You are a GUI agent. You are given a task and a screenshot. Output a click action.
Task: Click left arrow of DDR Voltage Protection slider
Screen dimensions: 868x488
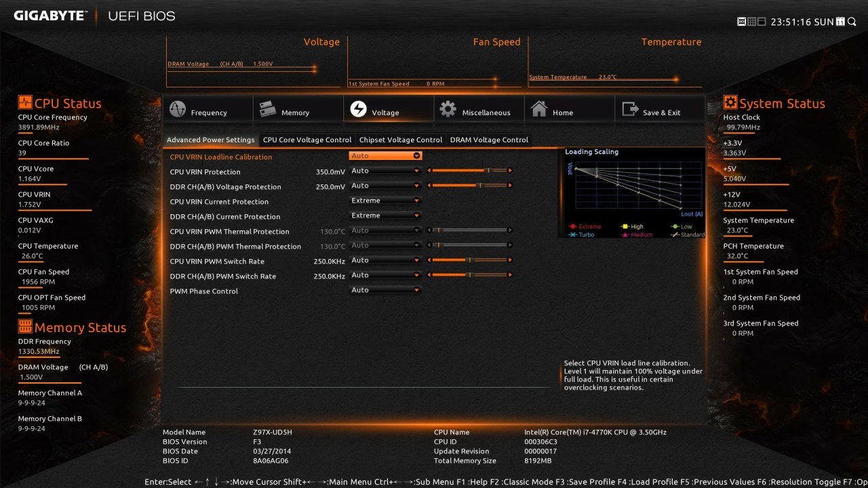coord(429,186)
